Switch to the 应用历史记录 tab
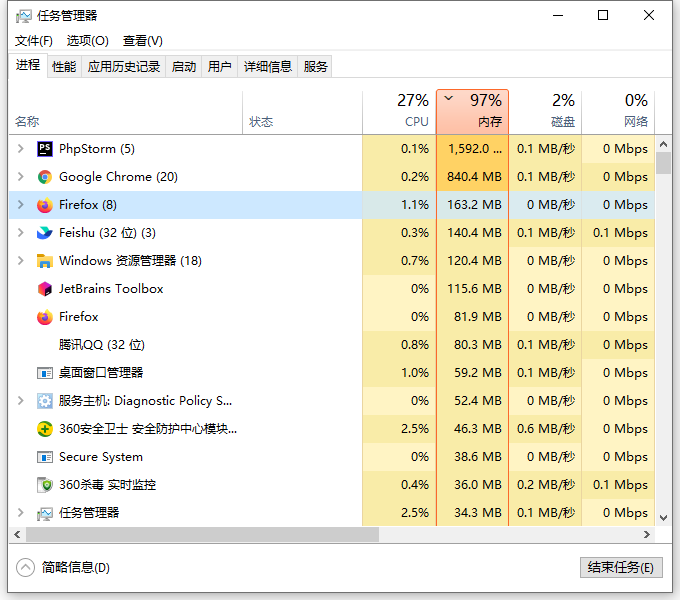Viewport: 680px width, 600px height. (124, 67)
